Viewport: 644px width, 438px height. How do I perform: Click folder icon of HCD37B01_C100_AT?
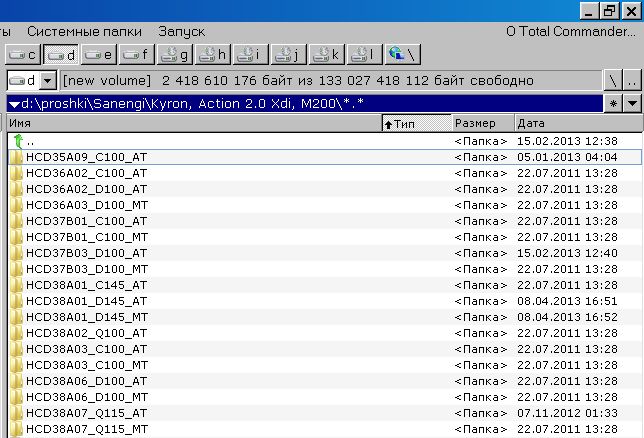(16, 221)
